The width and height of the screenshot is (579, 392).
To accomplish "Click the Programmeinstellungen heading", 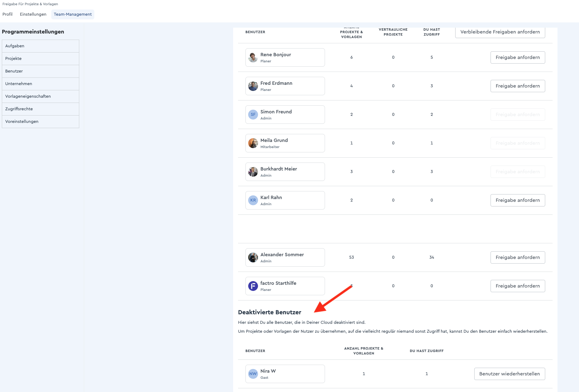I will point(33,32).
